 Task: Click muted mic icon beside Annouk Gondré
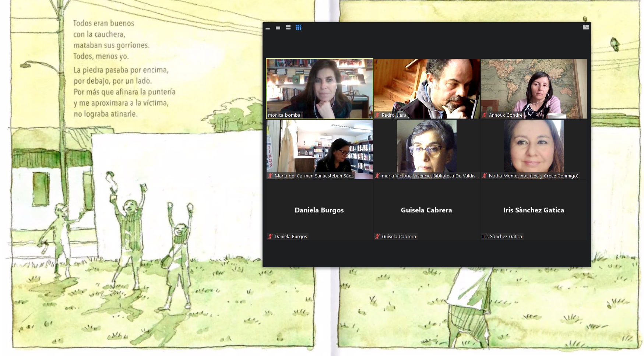(x=485, y=115)
